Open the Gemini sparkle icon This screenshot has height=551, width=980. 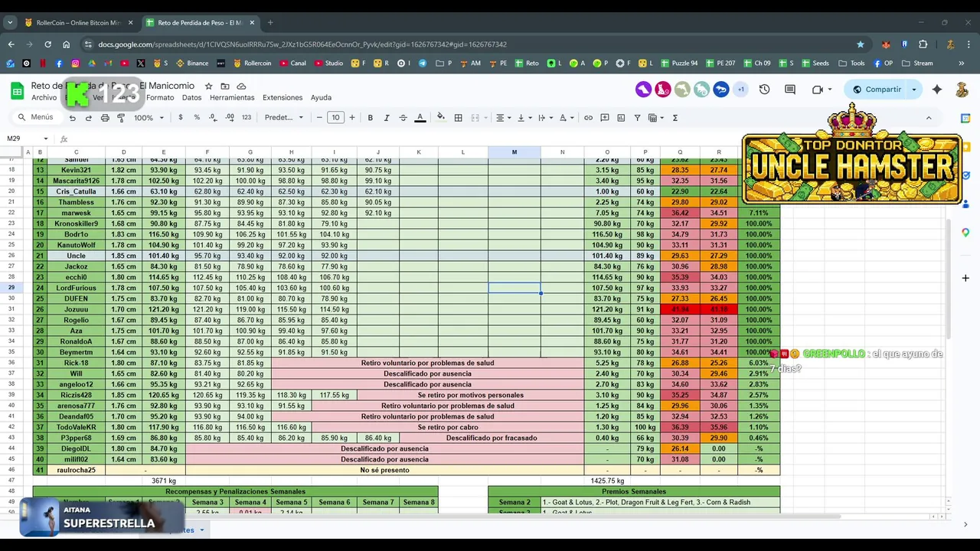point(937,90)
